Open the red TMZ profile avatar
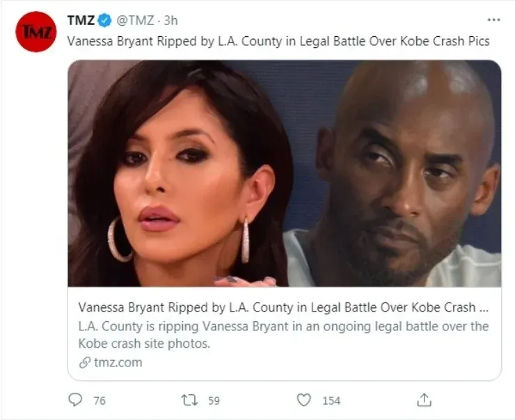515x420 pixels. [x=35, y=31]
